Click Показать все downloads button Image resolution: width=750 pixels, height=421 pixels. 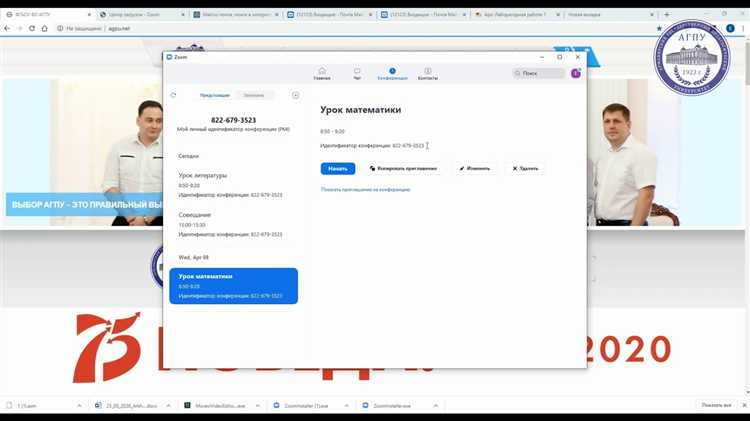tap(716, 405)
